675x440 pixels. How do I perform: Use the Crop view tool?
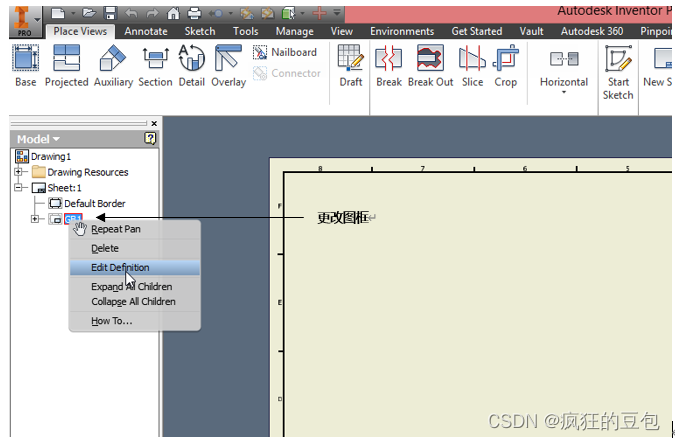(506, 66)
